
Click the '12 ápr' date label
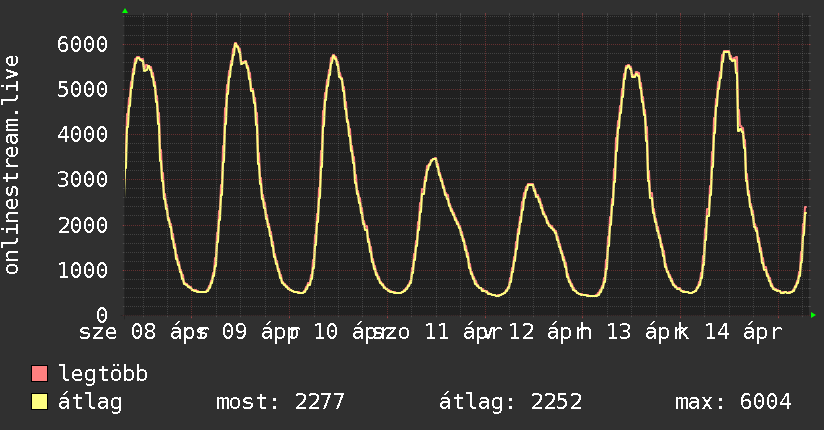pos(547,332)
